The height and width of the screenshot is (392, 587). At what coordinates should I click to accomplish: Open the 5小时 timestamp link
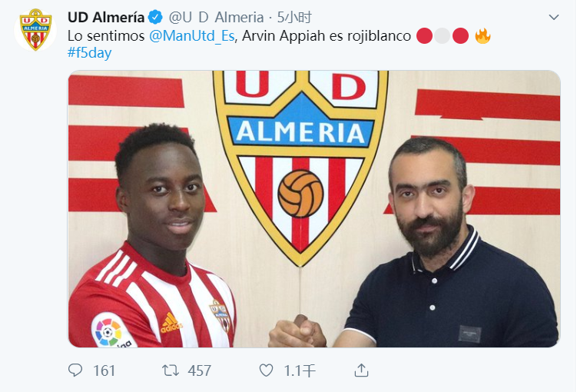[294, 17]
